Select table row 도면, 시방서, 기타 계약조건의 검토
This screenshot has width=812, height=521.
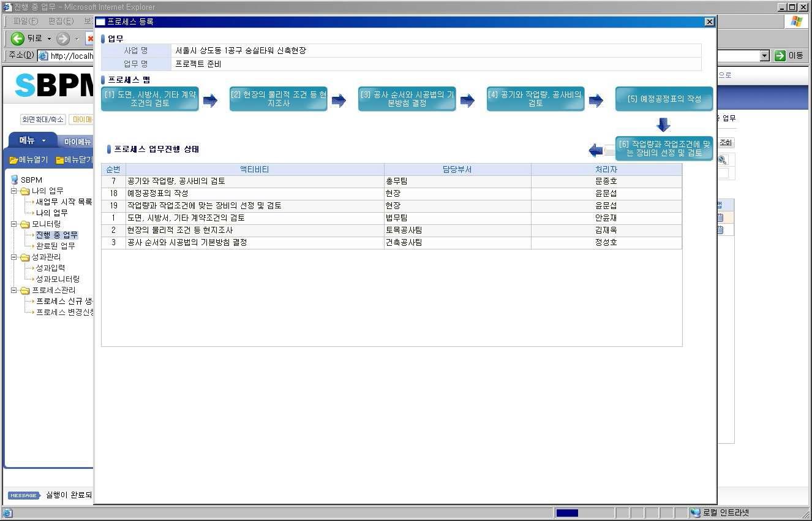point(391,218)
